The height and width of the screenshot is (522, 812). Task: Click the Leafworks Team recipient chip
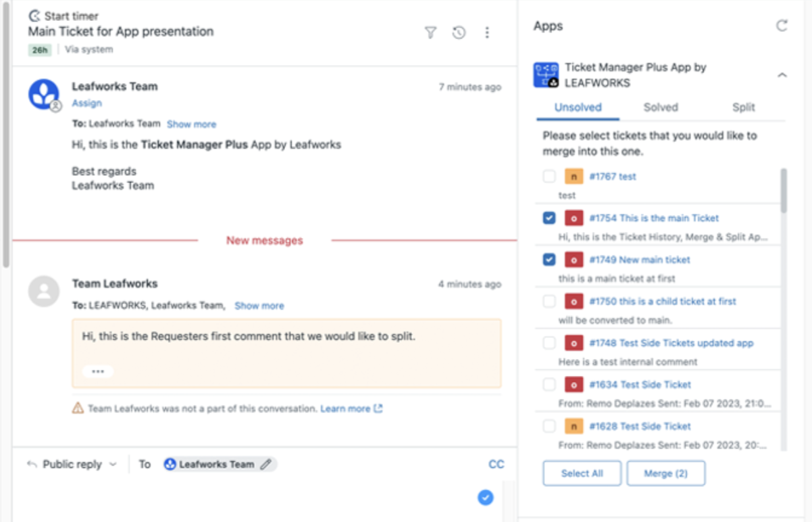220,464
